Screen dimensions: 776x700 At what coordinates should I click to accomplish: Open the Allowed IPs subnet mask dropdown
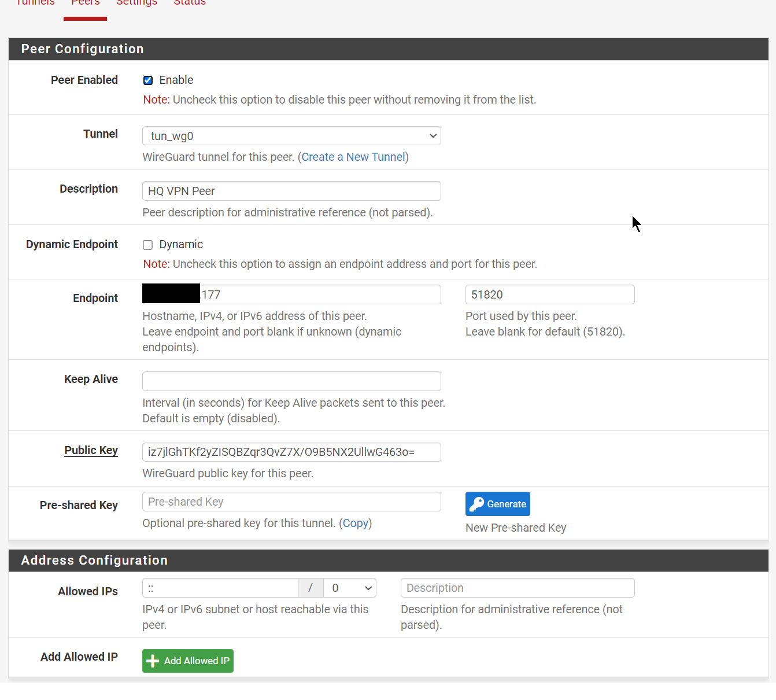pyautogui.click(x=350, y=588)
